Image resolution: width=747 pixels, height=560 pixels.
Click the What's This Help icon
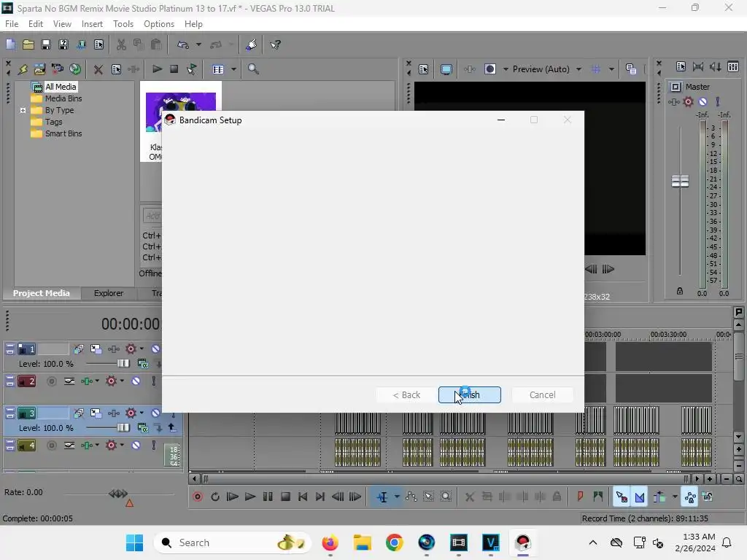275,44
